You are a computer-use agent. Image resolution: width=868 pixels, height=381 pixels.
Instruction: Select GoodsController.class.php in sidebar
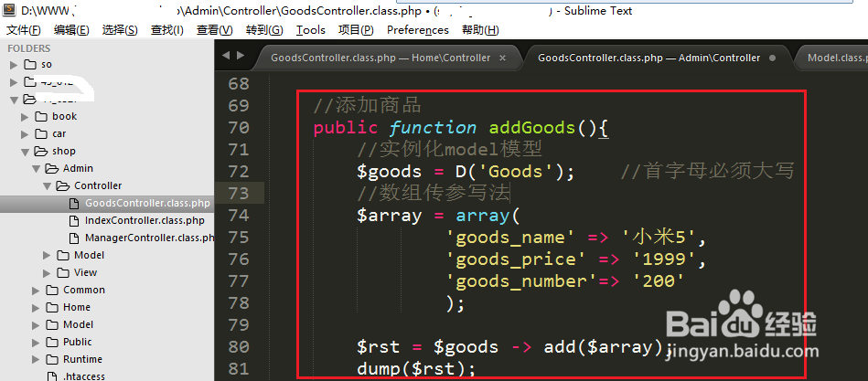107,203
